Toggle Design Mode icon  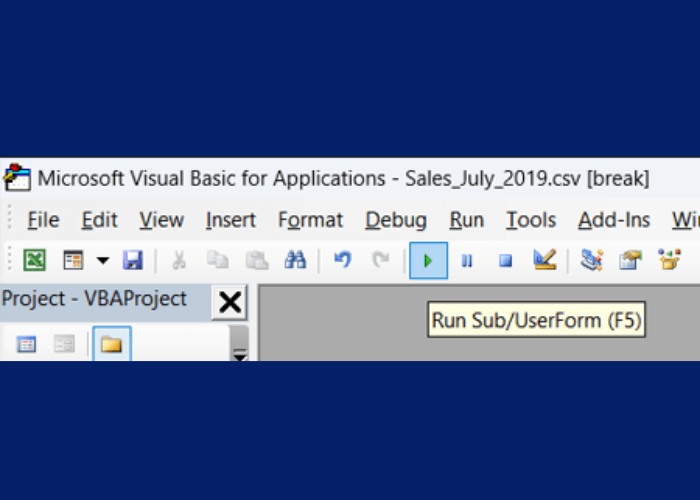[545, 259]
